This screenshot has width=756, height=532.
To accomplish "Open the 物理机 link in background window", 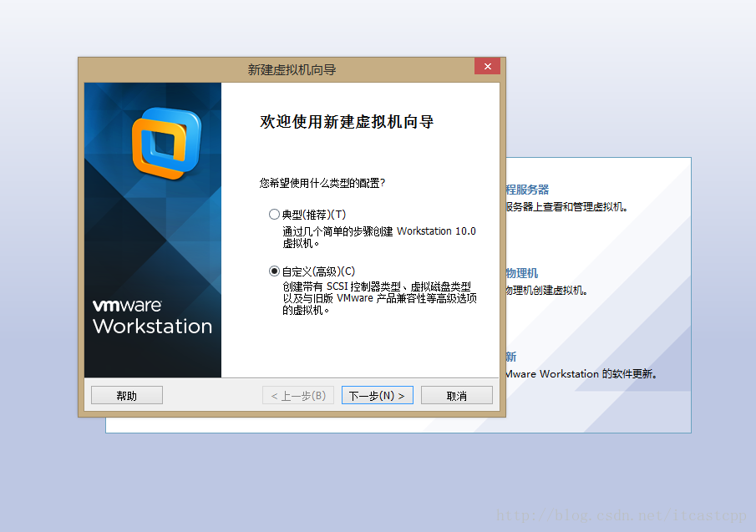I will click(522, 273).
